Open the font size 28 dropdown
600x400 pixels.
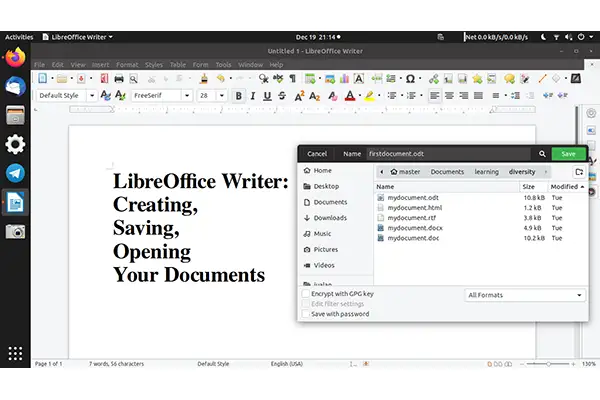coord(222,96)
